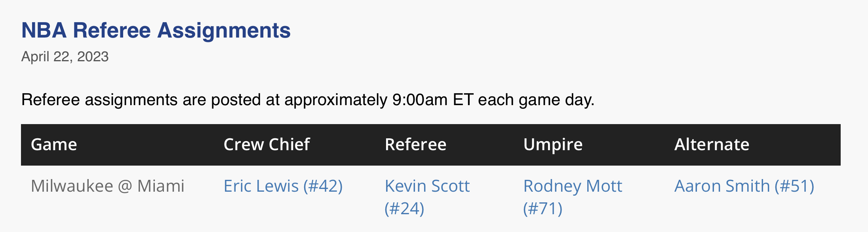The height and width of the screenshot is (232, 868).
Task: Click the 9:00am ET time text
Action: click(433, 100)
